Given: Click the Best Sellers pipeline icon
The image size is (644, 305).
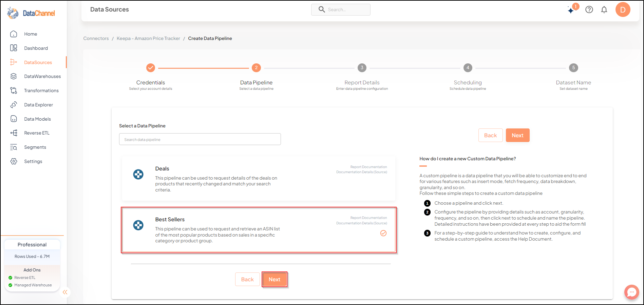Looking at the screenshot, I should click(x=138, y=225).
